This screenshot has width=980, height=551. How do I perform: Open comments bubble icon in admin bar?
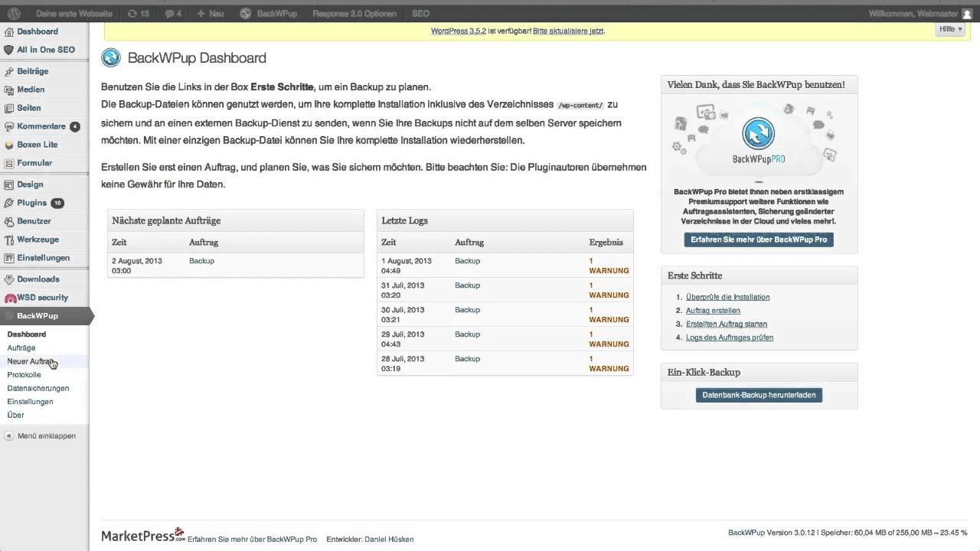169,14
